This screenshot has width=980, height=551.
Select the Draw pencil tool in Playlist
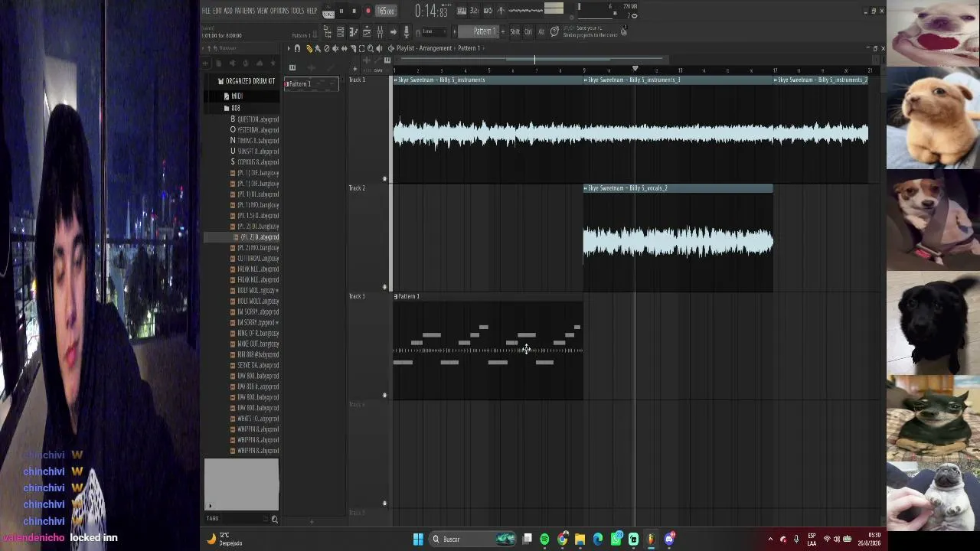(309, 48)
